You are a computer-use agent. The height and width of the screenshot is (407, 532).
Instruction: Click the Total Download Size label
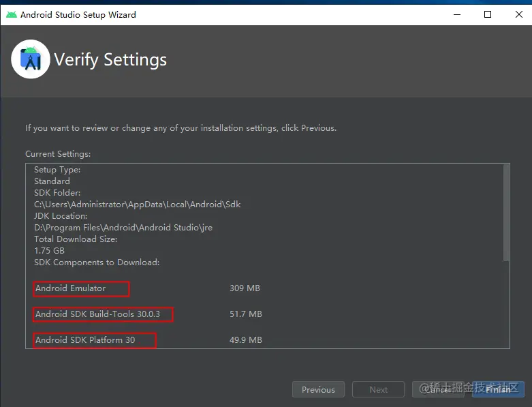76,239
